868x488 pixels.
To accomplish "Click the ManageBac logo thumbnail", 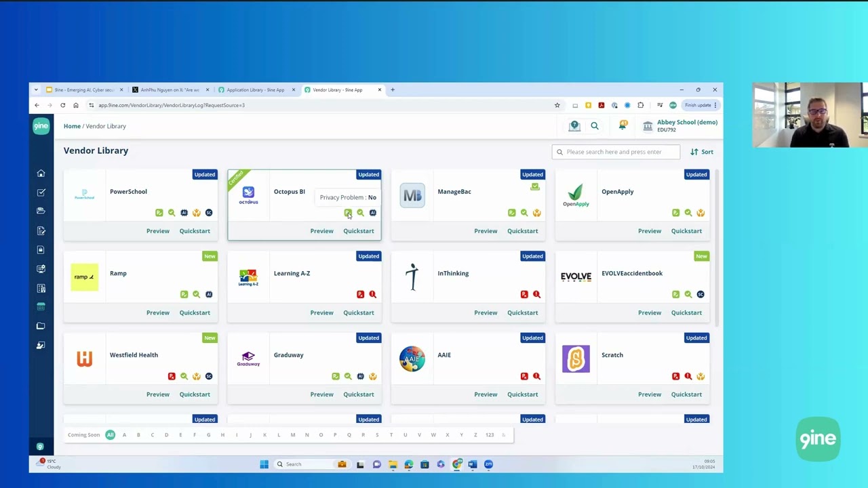I will coord(412,195).
